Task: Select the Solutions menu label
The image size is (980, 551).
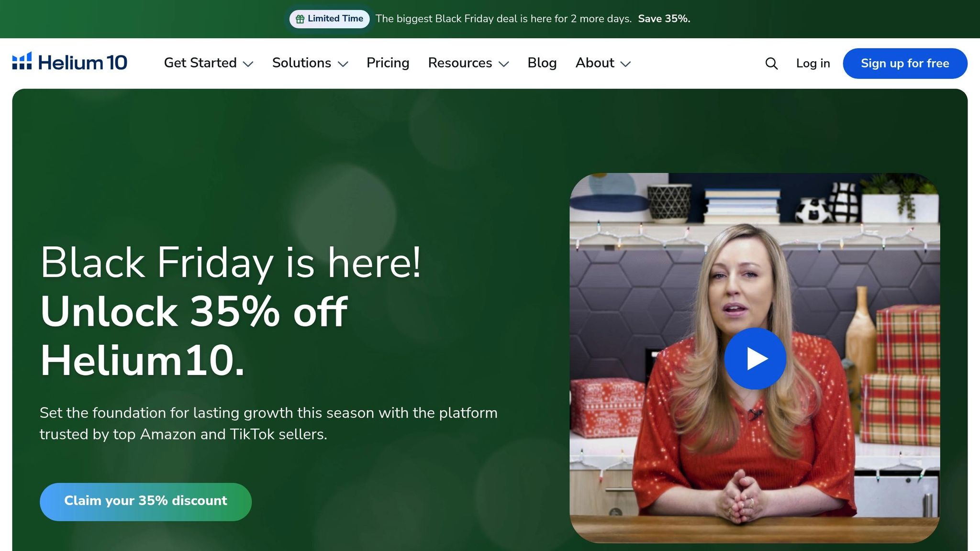Action: 301,63
